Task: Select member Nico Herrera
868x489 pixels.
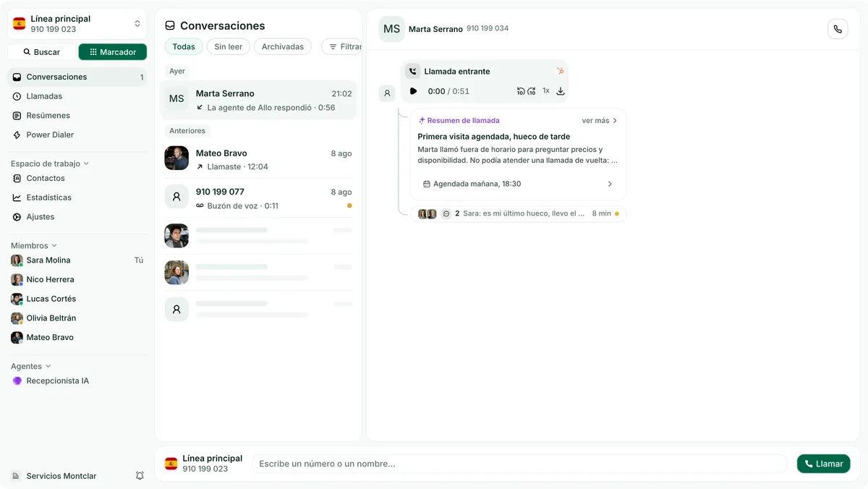Action: (77, 279)
